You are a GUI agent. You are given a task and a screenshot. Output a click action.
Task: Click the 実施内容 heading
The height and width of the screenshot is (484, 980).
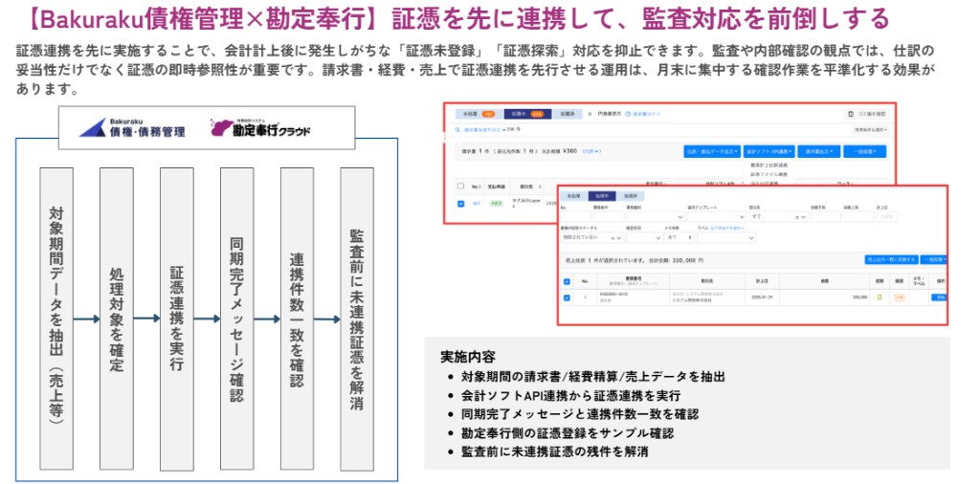pos(468,357)
